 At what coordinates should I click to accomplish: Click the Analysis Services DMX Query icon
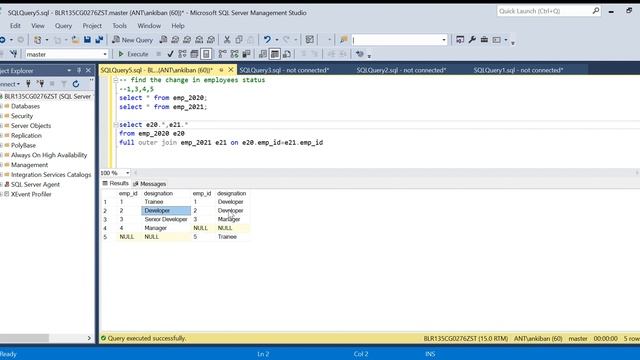pos(187,40)
